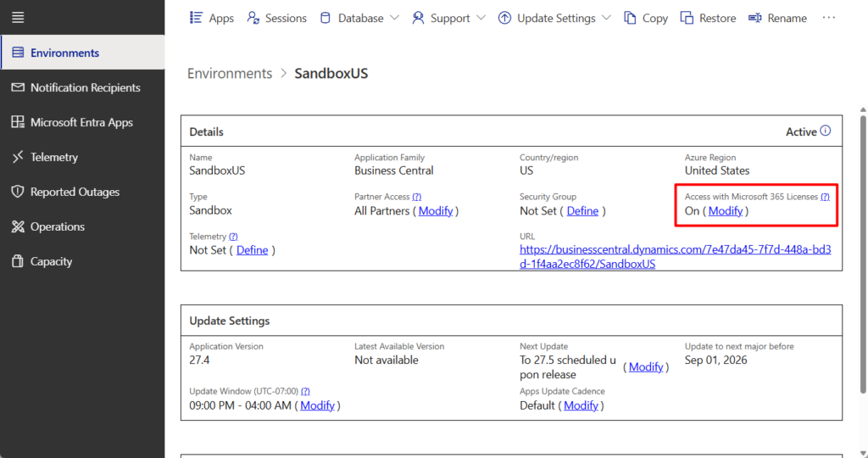Click Define link for Security Group
This screenshot has width=868, height=458.
[582, 210]
